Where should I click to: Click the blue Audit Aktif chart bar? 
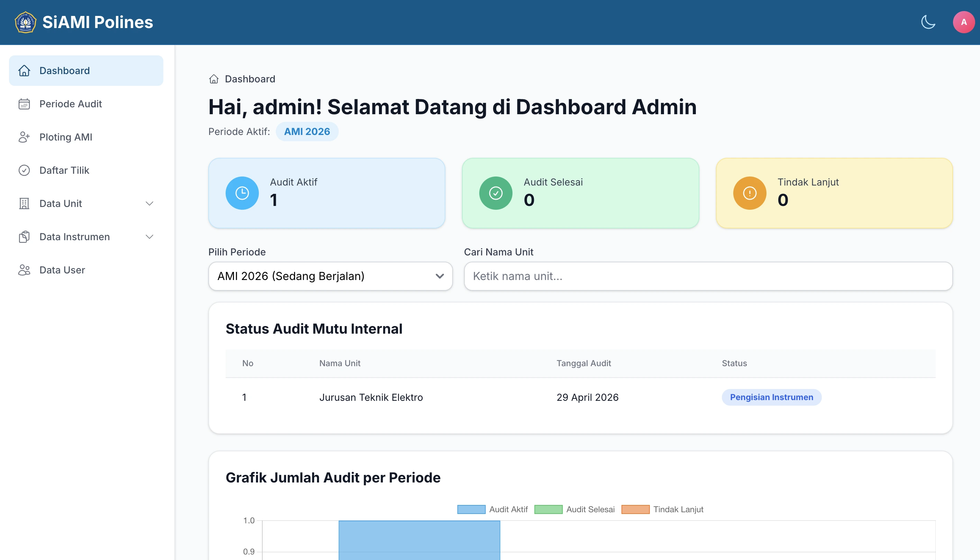tap(419, 540)
